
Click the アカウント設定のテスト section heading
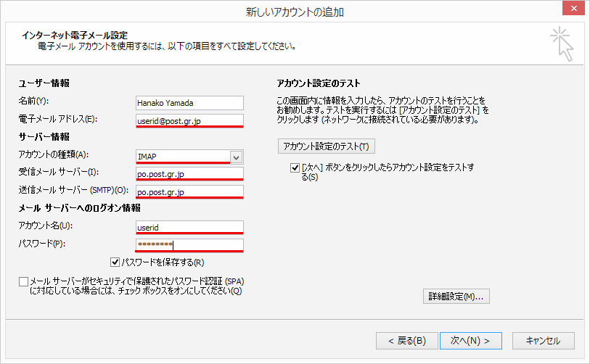click(319, 83)
